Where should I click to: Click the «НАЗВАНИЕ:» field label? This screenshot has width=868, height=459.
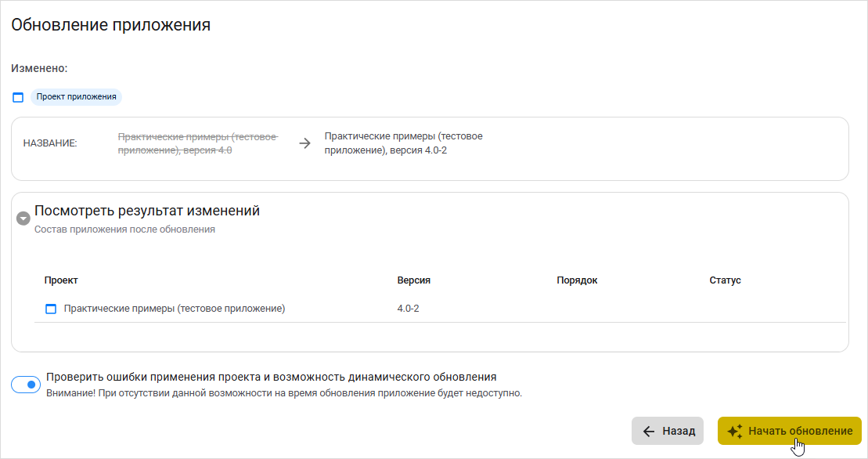[50, 143]
